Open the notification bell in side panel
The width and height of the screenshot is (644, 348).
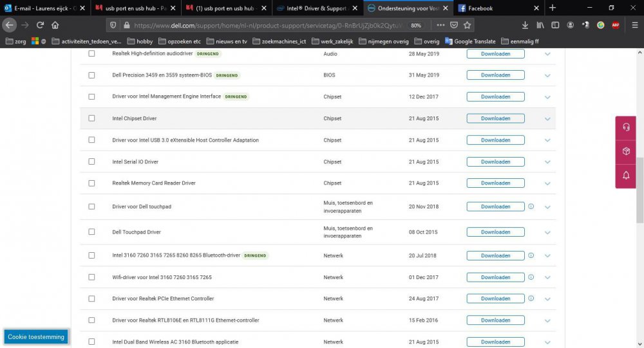pyautogui.click(x=626, y=176)
